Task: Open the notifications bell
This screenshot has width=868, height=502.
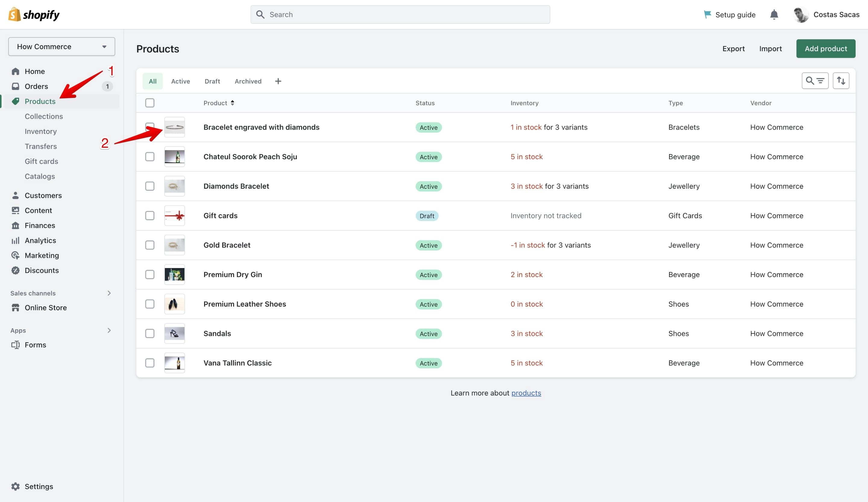Action: click(774, 14)
